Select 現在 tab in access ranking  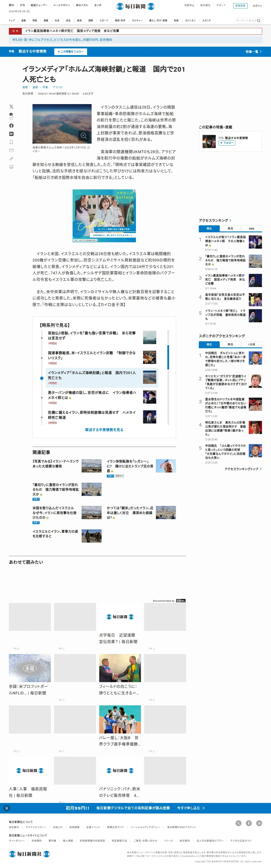[209, 229]
